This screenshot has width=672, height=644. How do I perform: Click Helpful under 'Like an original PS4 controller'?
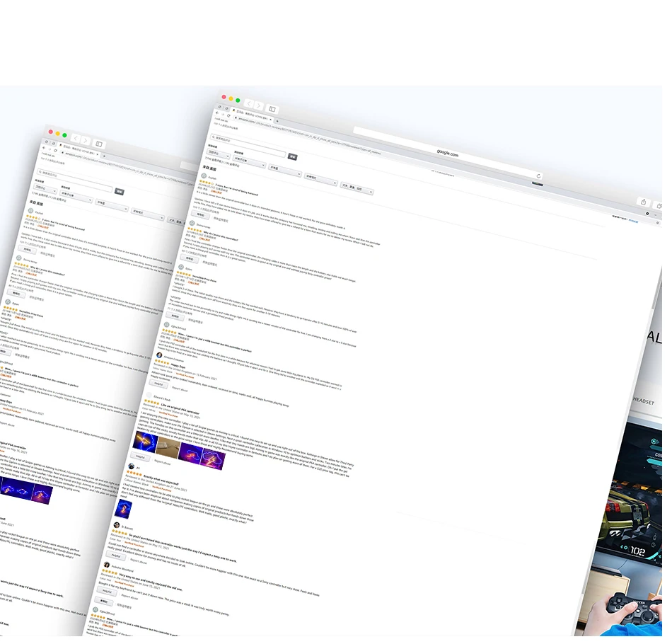(x=140, y=457)
